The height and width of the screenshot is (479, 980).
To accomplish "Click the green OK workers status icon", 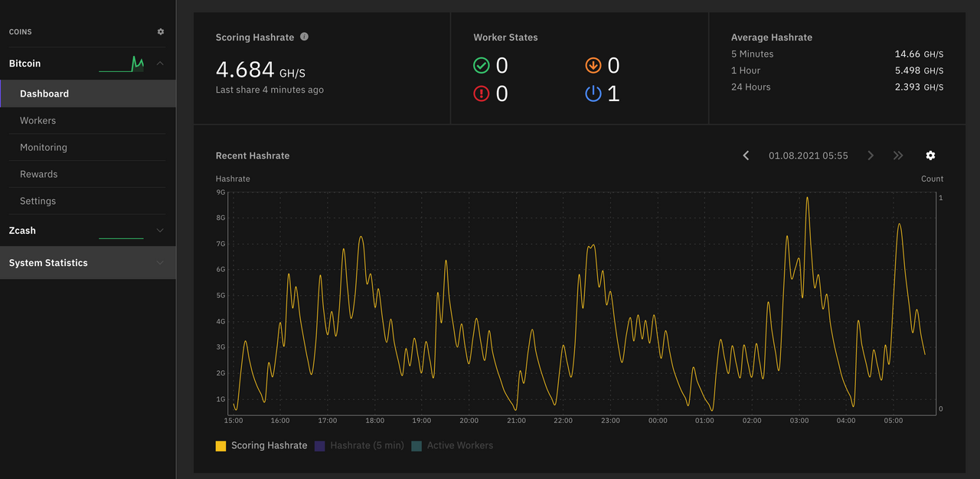I will click(482, 66).
